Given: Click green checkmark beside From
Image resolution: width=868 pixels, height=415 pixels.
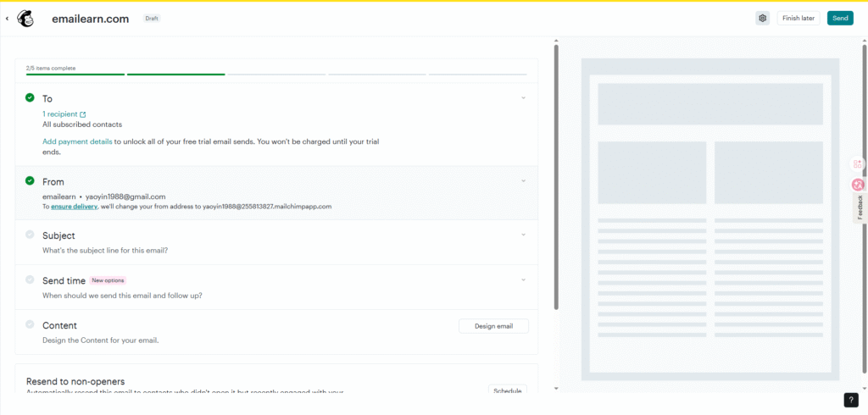Looking at the screenshot, I should [30, 180].
